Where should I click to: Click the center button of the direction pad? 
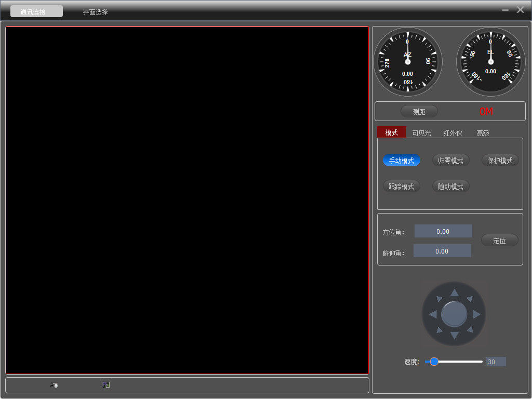(x=454, y=314)
